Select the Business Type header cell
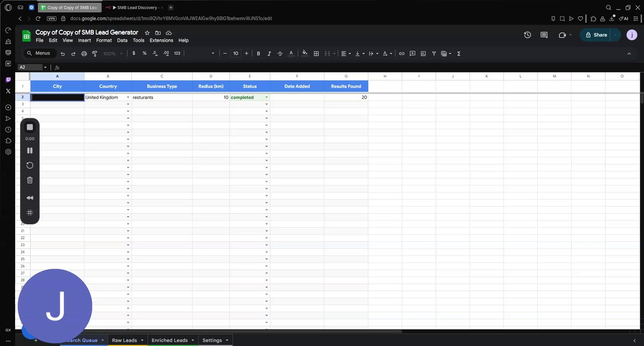The image size is (644, 346). (162, 86)
